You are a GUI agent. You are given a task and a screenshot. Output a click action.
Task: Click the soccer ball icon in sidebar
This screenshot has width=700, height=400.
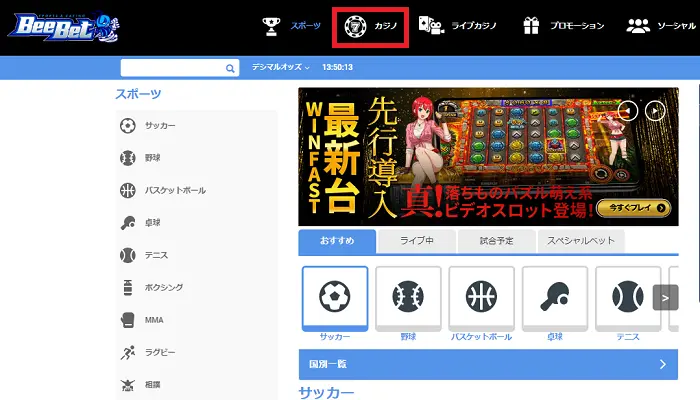coord(128,125)
